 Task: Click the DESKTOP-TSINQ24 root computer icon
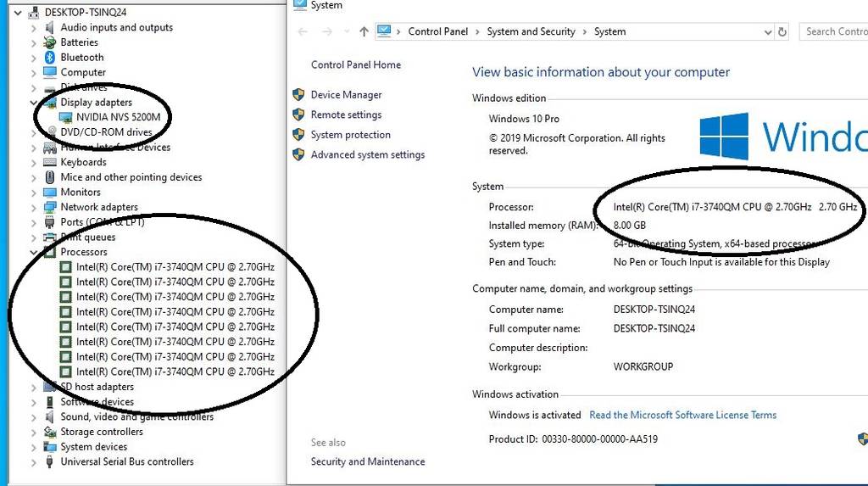[33, 12]
